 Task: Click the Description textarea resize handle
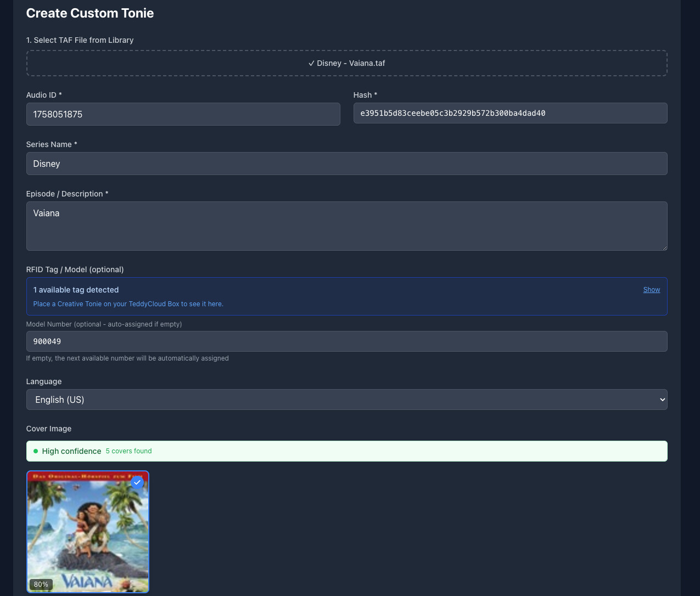664,248
